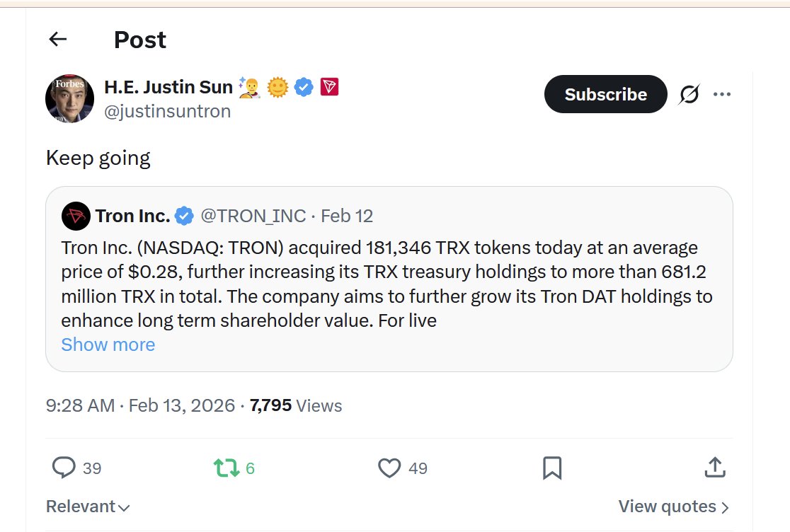Screen dimensions: 790x532
Task: Click the green repost icon
Action: 227,468
